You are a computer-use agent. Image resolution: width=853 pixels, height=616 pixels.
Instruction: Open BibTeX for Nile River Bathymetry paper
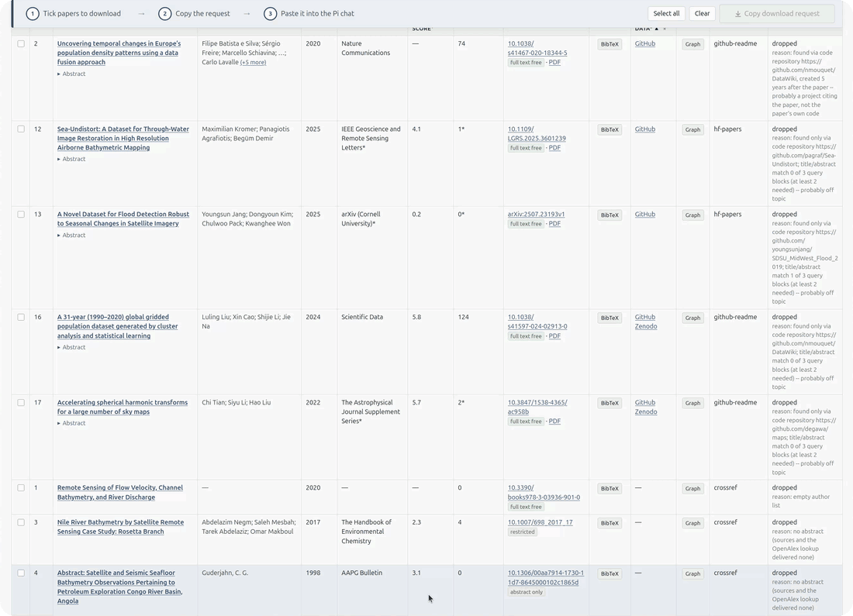tap(610, 523)
